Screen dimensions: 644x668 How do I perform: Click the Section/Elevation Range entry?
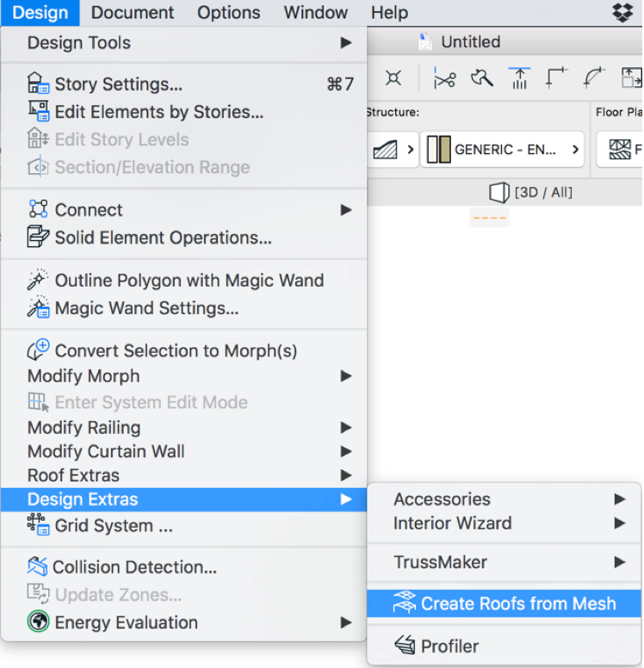pyautogui.click(x=183, y=167)
